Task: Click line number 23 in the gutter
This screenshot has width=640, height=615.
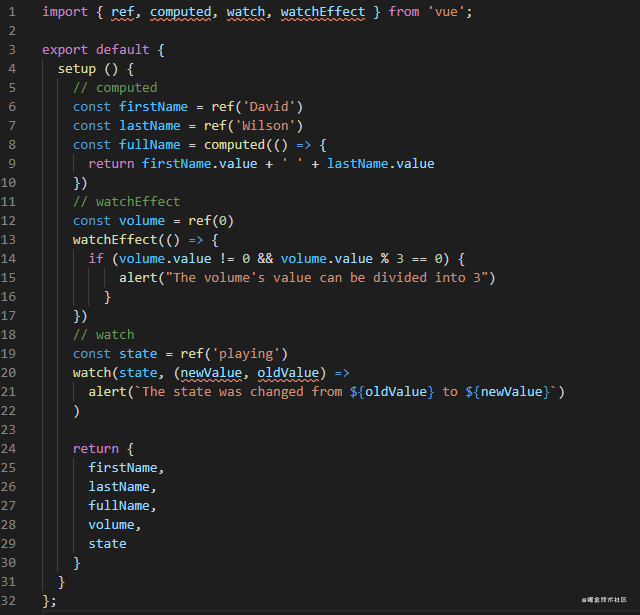Action: pyautogui.click(x=9, y=429)
